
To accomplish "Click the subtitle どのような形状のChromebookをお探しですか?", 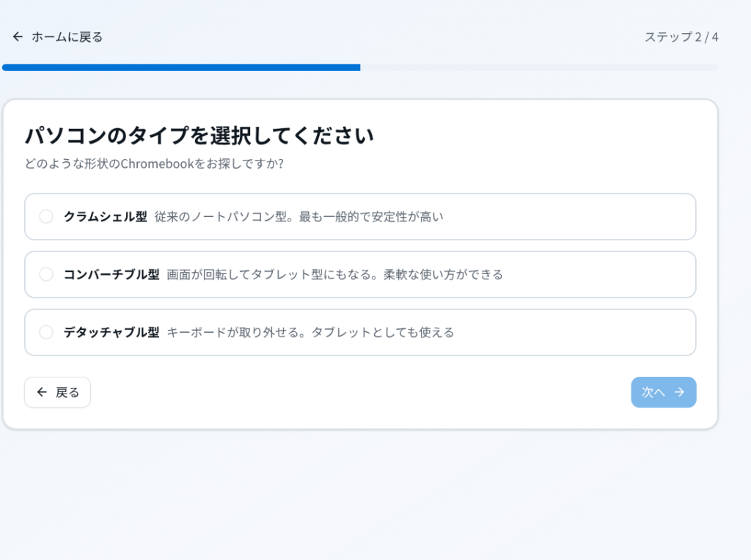I will [154, 163].
